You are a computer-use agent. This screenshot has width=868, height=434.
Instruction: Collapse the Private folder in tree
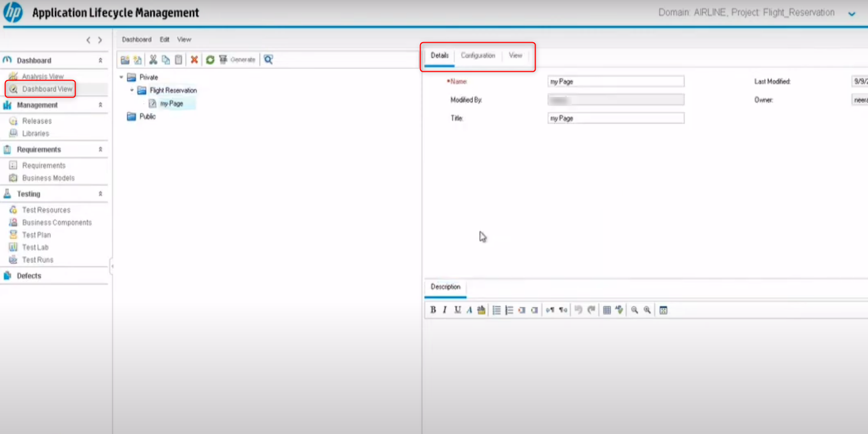point(122,77)
